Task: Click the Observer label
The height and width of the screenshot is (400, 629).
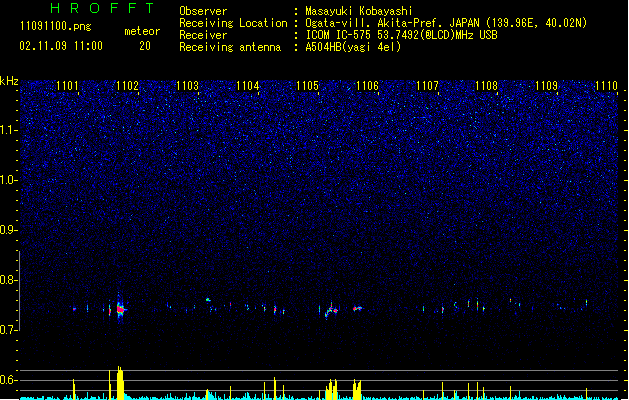Action: pos(203,11)
